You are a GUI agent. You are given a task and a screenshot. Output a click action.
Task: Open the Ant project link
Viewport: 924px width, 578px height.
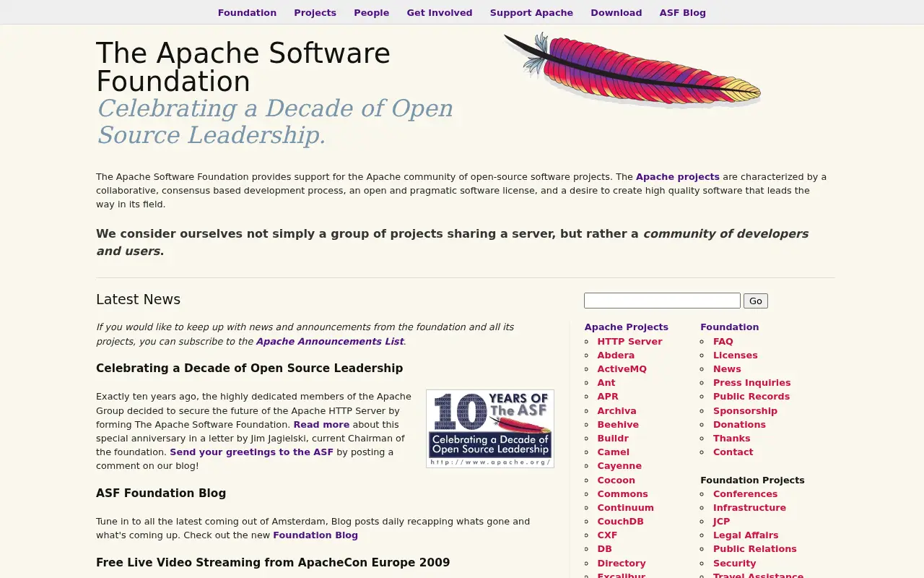[606, 382]
